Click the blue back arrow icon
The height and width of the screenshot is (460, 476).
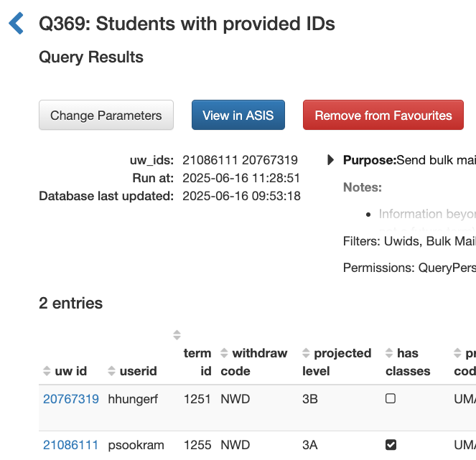[17, 23]
